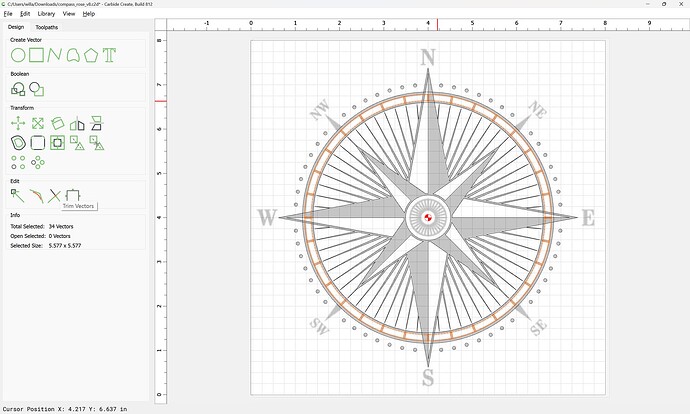Choose the Rotate transform tool
This screenshot has width=690, height=414.
click(x=57, y=123)
